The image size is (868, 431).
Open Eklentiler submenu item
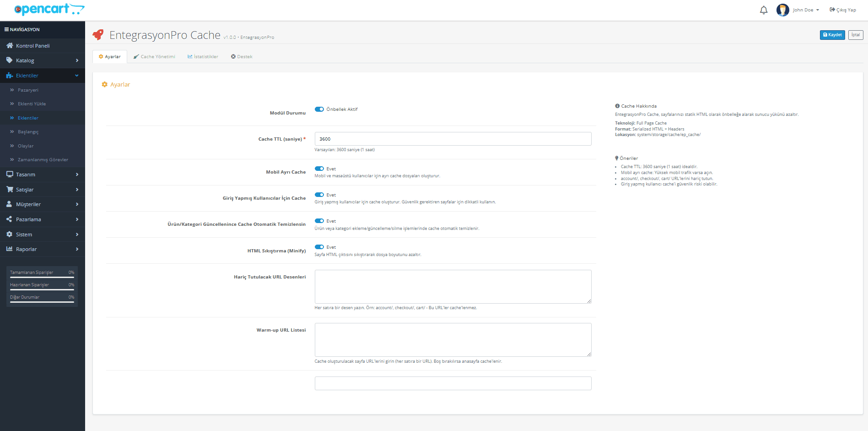coord(43,118)
